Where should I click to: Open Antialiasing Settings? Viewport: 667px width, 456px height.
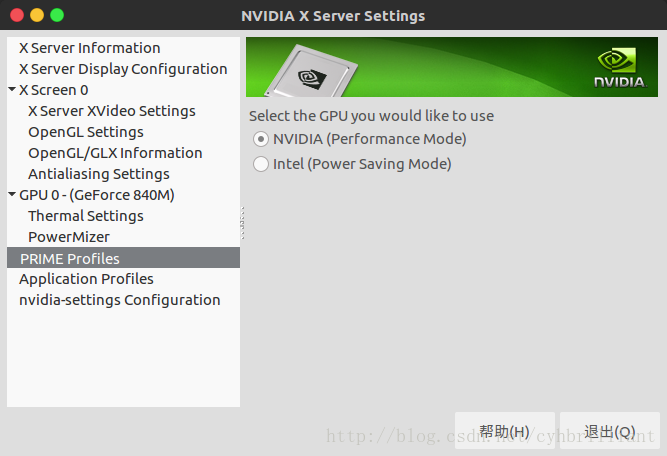[x=99, y=174]
